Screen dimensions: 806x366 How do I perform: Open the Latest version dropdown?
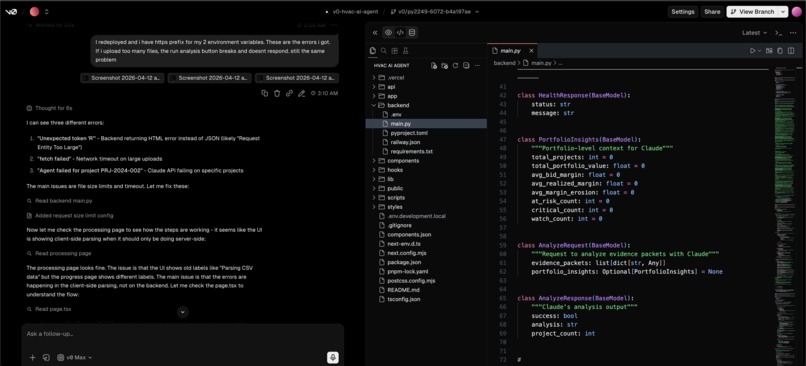[755, 33]
